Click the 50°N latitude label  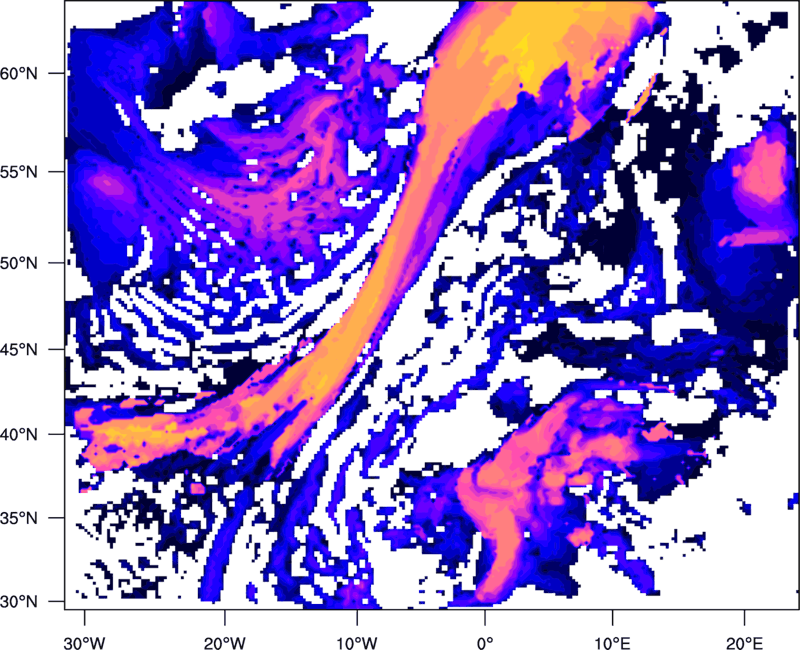tap(19, 263)
